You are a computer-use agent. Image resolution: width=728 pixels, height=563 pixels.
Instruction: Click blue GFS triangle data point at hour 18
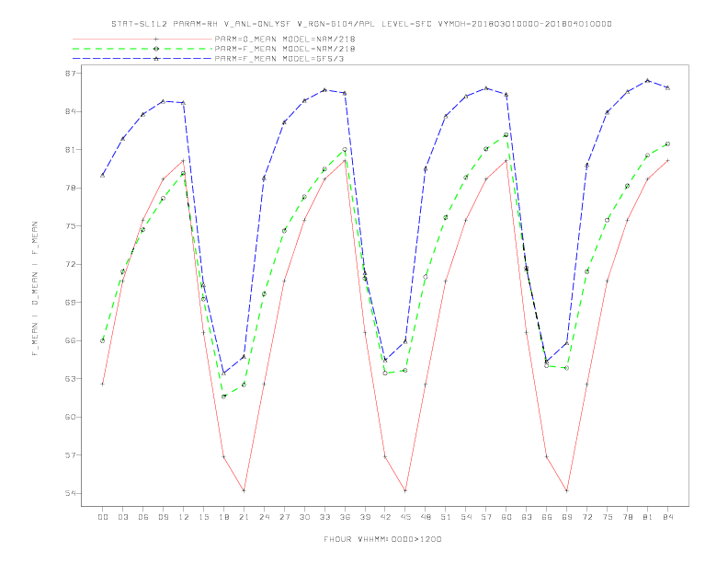point(223,373)
